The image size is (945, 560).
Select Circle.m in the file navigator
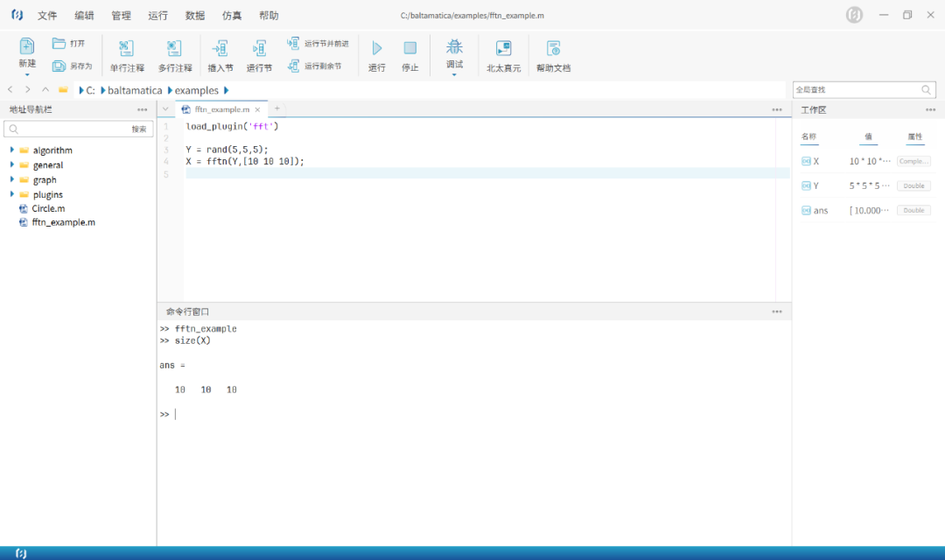(48, 208)
